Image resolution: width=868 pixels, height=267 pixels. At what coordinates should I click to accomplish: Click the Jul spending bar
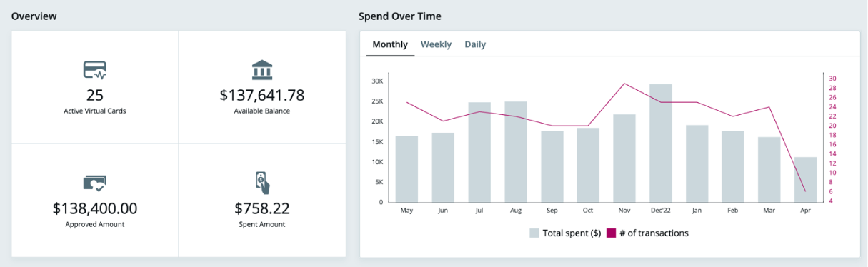click(x=479, y=152)
